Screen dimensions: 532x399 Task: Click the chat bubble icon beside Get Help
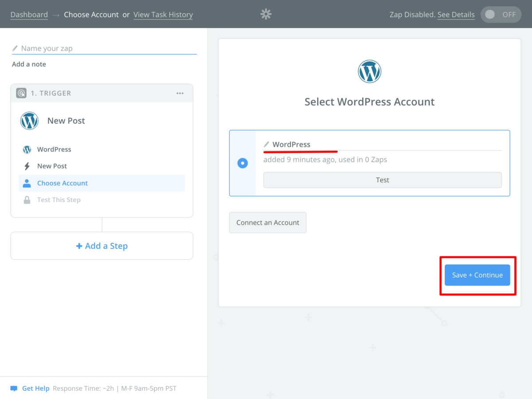(x=14, y=388)
